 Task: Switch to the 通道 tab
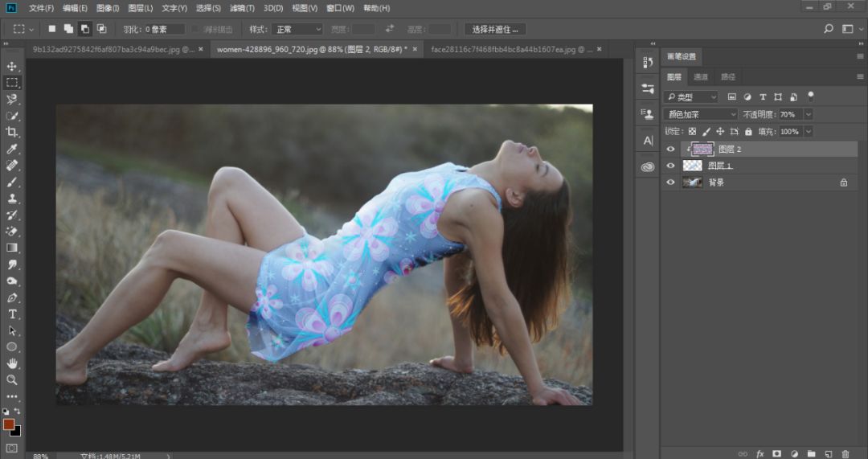(x=701, y=77)
